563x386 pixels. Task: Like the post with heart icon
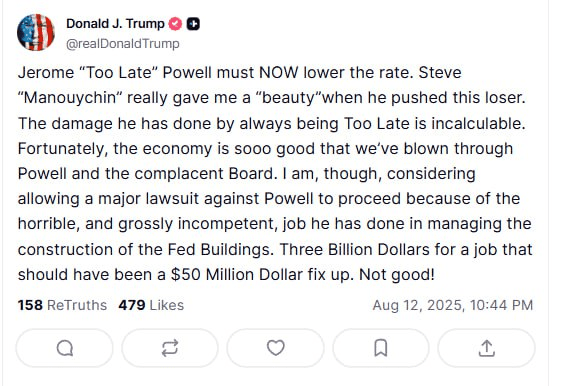pos(275,348)
